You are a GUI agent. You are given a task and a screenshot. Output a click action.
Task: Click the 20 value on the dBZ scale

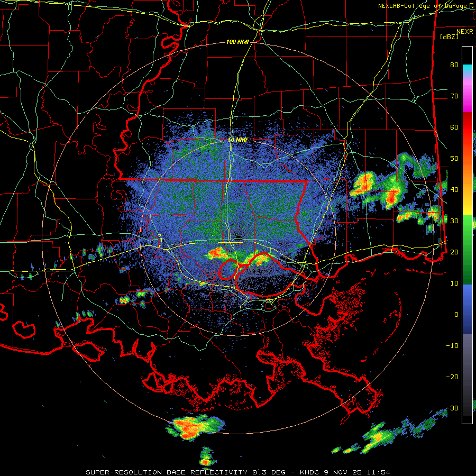[x=454, y=252]
